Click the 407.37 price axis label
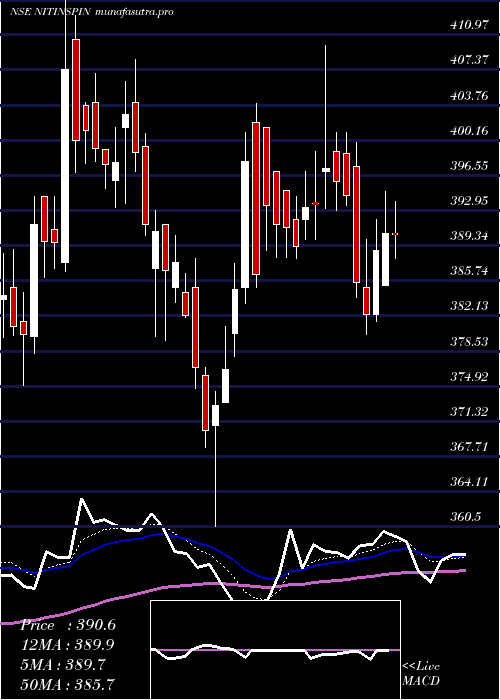Viewport: 500px width, 700px height. tap(469, 60)
